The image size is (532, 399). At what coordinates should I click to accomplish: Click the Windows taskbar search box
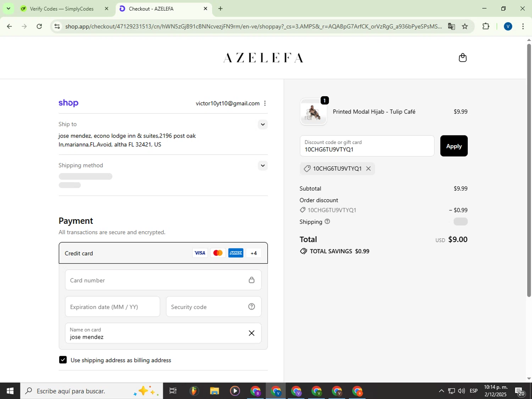pyautogui.click(x=92, y=391)
